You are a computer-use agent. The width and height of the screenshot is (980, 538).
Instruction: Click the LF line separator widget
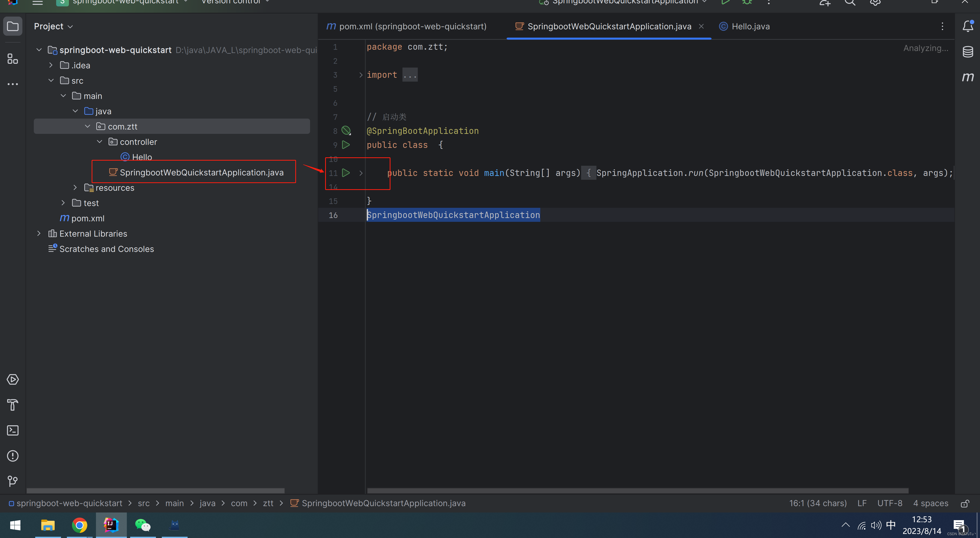(x=862, y=503)
